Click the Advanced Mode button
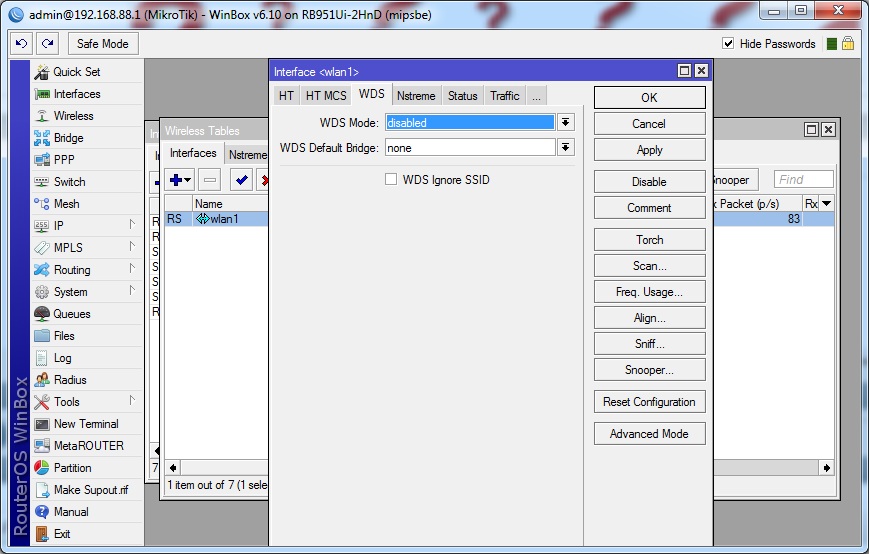The height and width of the screenshot is (554, 869). click(x=650, y=434)
